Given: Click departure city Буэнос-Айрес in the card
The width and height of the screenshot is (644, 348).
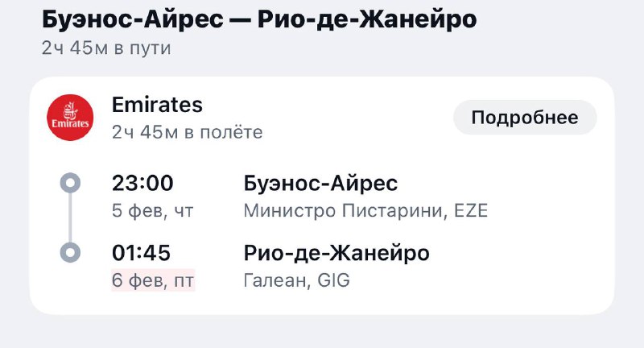Looking at the screenshot, I should (320, 184).
